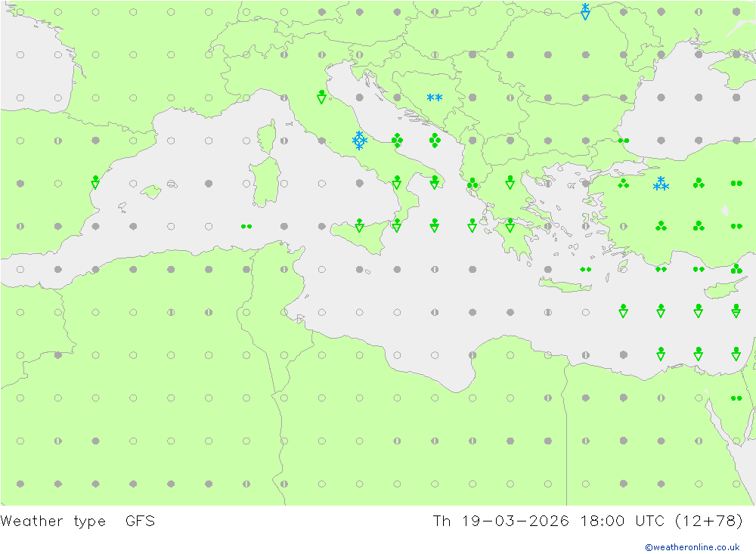
Task: Open the ©weatheronline.co.uk link
Action: (x=692, y=547)
